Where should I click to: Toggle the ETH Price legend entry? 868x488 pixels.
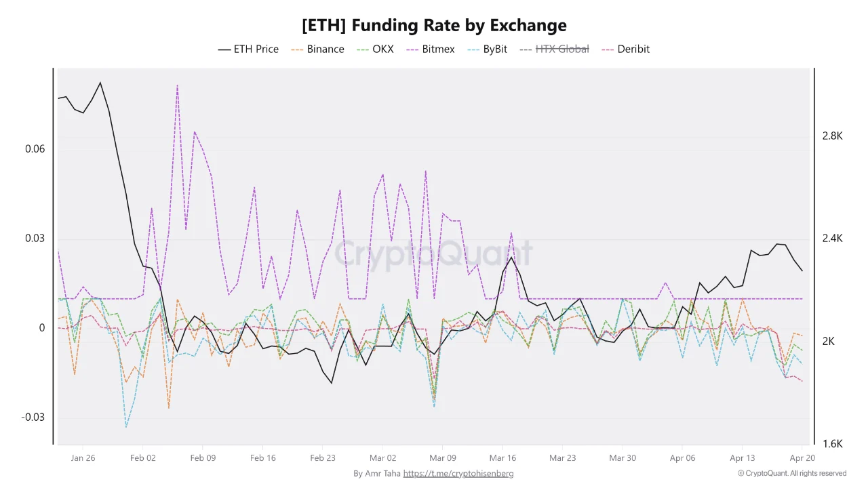tap(248, 49)
